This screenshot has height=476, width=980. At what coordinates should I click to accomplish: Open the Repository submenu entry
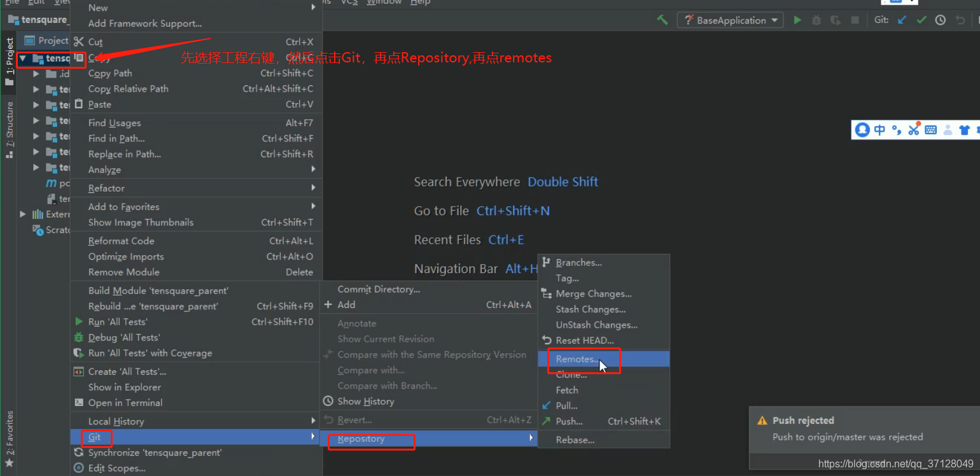click(x=429, y=439)
